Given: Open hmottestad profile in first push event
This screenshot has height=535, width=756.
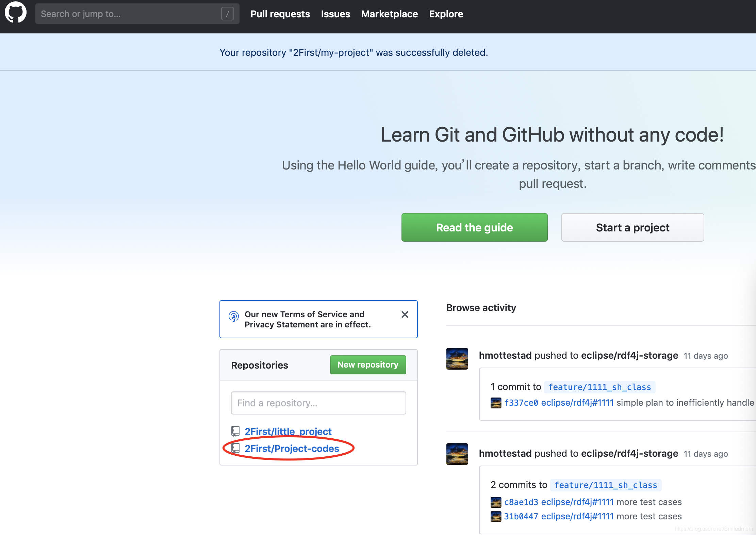Looking at the screenshot, I should click(x=505, y=355).
